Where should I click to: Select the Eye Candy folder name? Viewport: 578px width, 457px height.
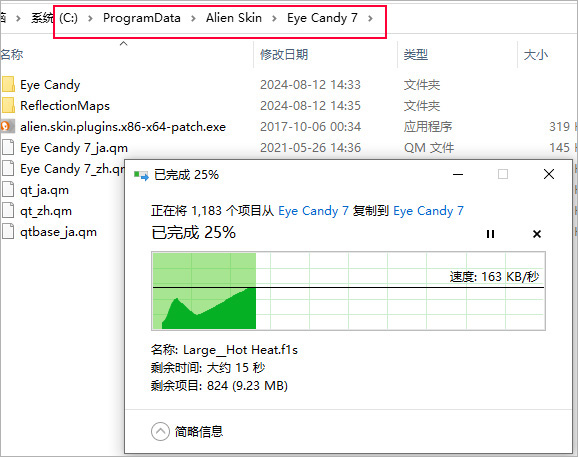[50, 85]
